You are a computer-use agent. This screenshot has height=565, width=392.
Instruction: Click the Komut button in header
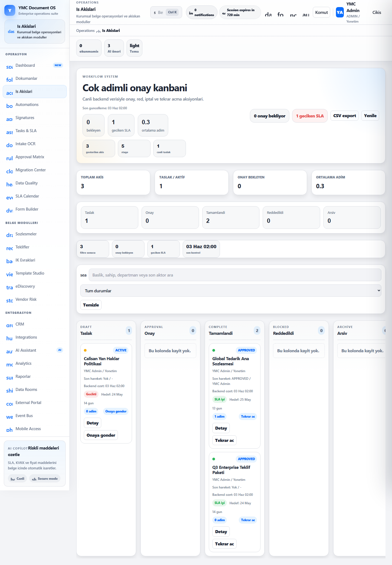pos(321,12)
